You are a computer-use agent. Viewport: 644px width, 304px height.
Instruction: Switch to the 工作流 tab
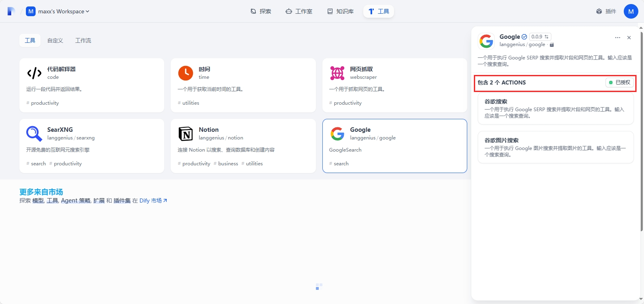pyautogui.click(x=83, y=40)
